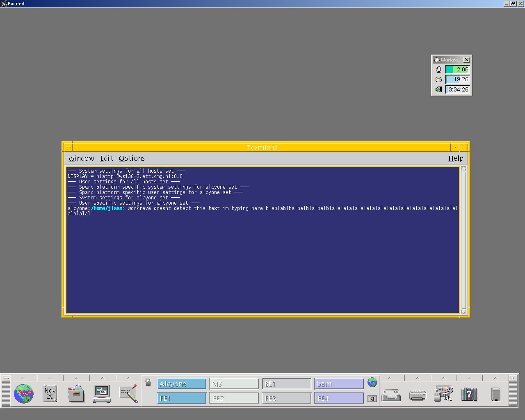Click the Workrave micro-break timer bar
525x420 pixels.
pyautogui.click(x=457, y=70)
